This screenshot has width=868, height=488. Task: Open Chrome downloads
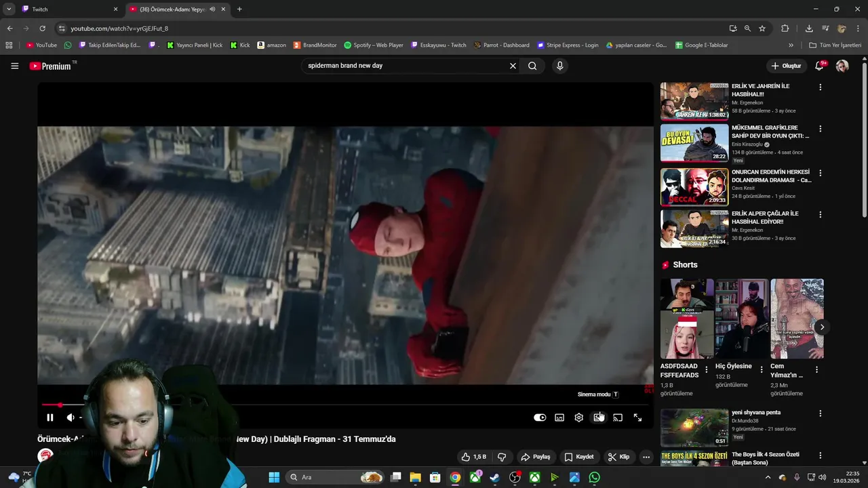point(809,28)
